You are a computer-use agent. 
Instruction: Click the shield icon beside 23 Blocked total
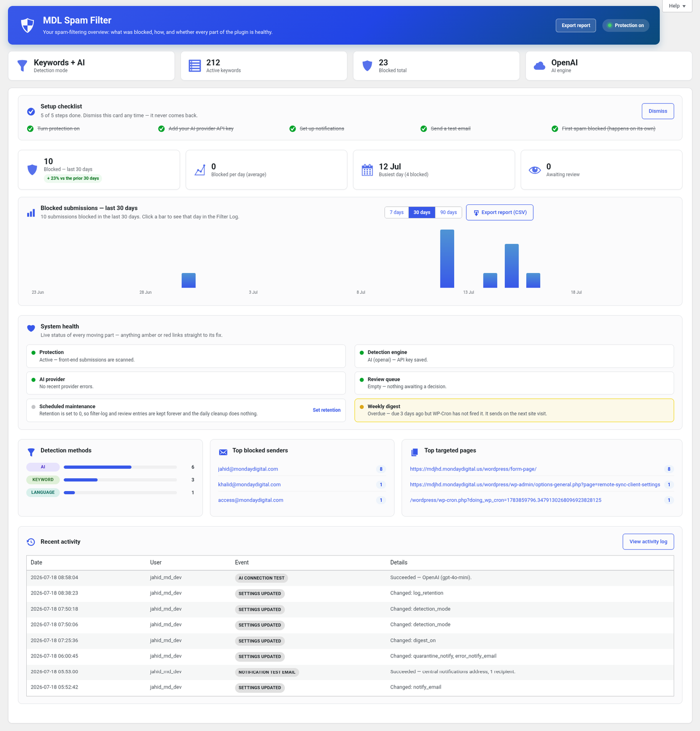367,66
